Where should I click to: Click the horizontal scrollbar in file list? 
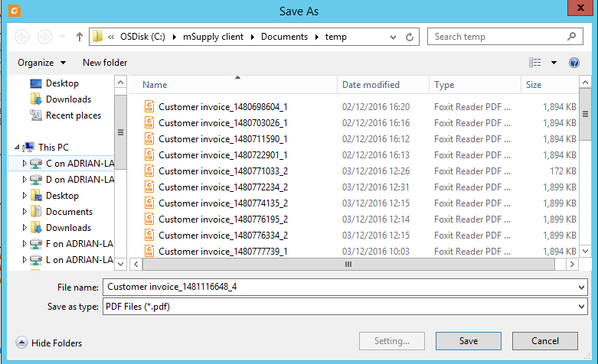click(x=348, y=264)
